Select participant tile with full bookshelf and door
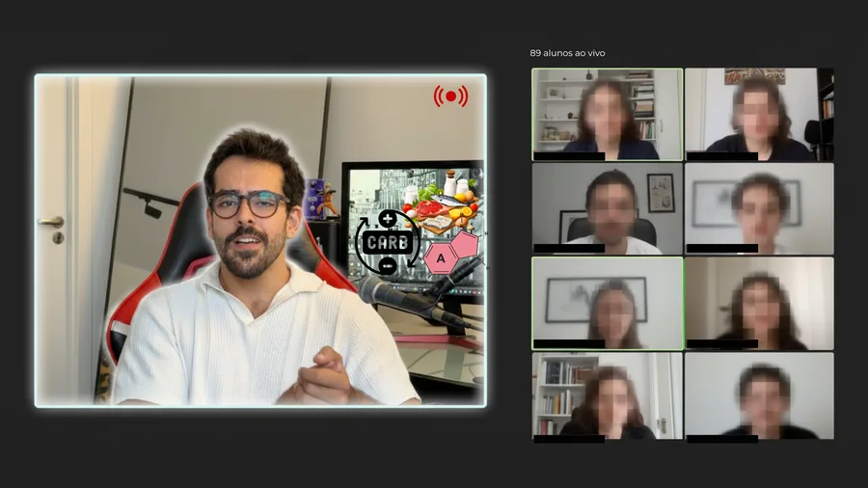Image resolution: width=868 pixels, height=488 pixels. pos(608,396)
